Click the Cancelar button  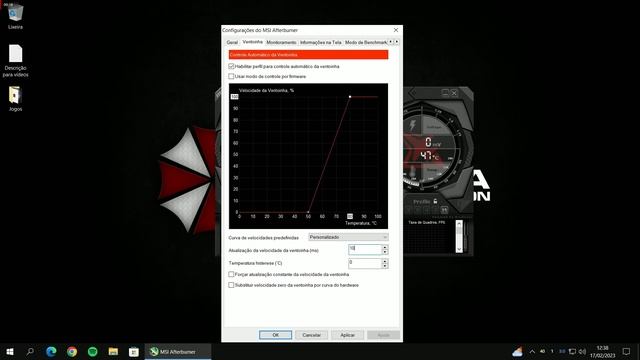pos(311,335)
